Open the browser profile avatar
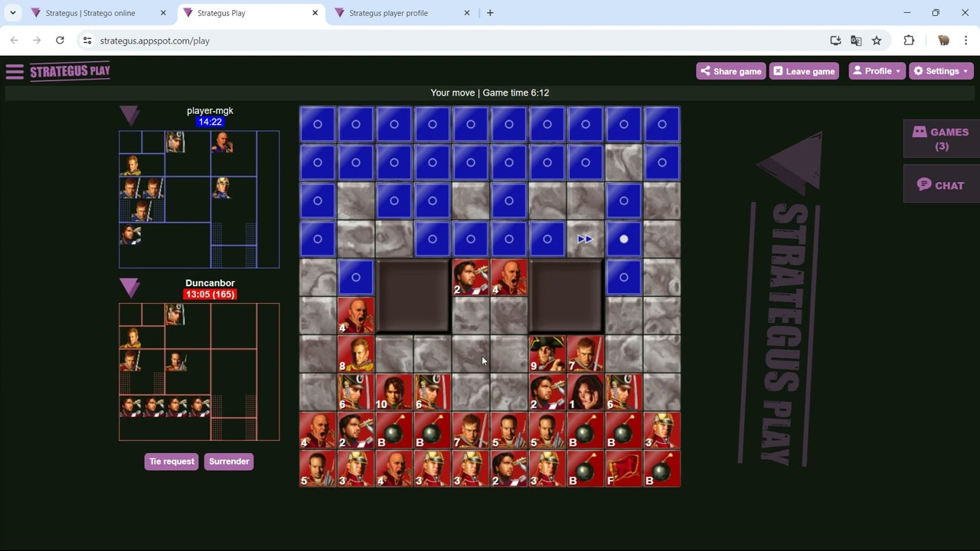Viewport: 980px width, 551px height. (943, 41)
